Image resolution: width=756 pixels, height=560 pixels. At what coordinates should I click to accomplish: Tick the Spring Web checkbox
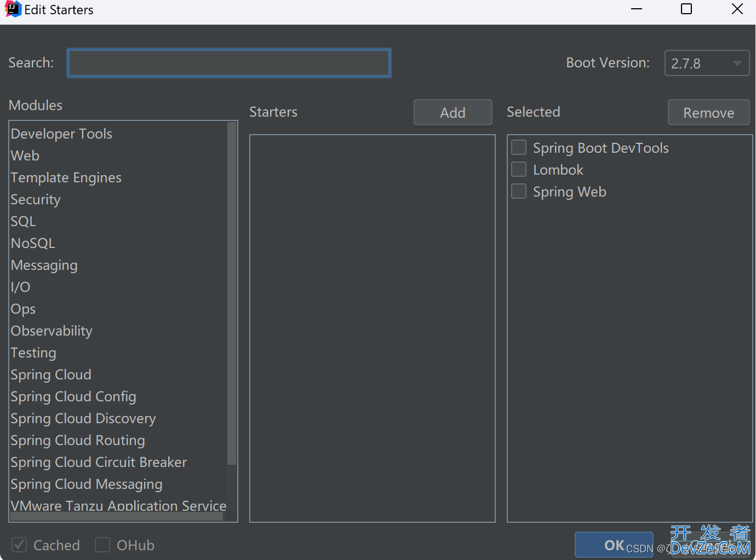[519, 191]
